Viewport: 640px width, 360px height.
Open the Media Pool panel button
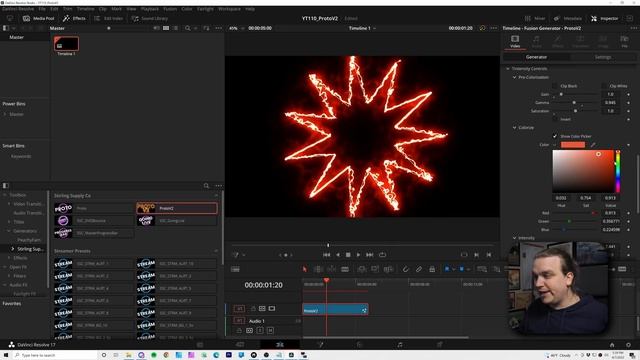(x=38, y=18)
